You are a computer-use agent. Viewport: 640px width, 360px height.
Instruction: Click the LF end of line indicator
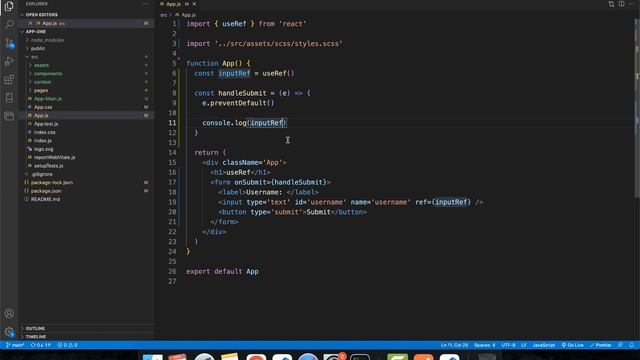[x=524, y=345]
